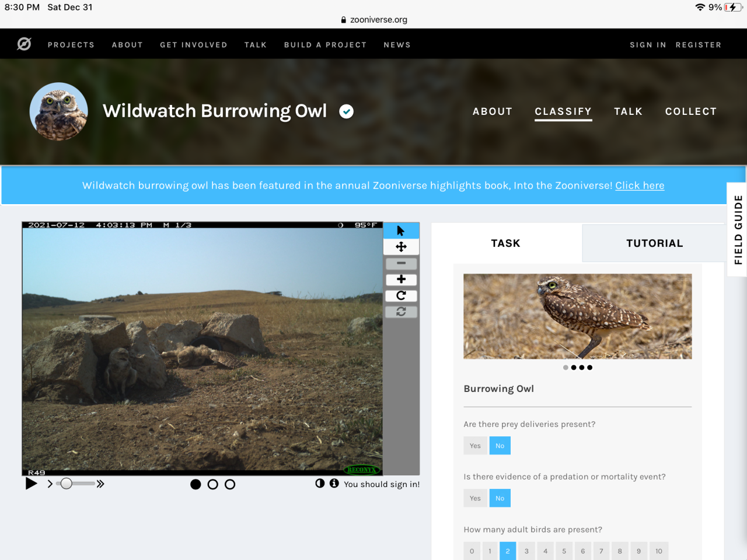Show the third frame of the sequence
Viewport: 747px width, 560px height.
click(230, 484)
